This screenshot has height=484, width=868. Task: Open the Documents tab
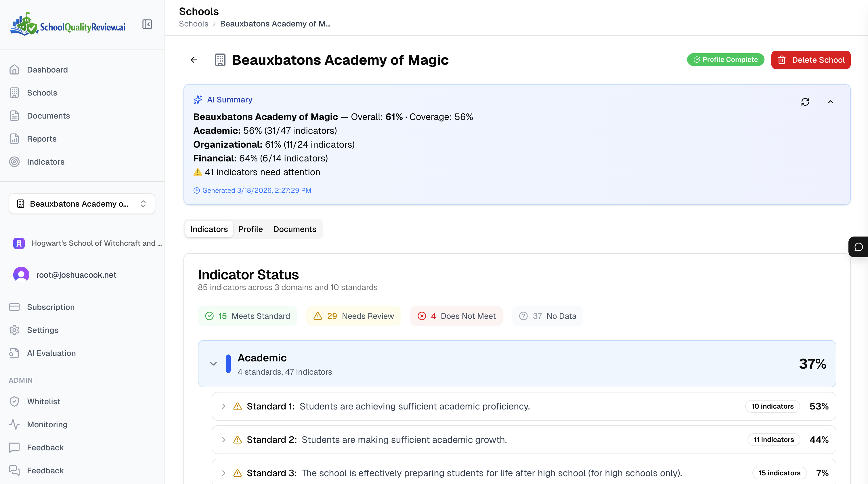pos(295,229)
